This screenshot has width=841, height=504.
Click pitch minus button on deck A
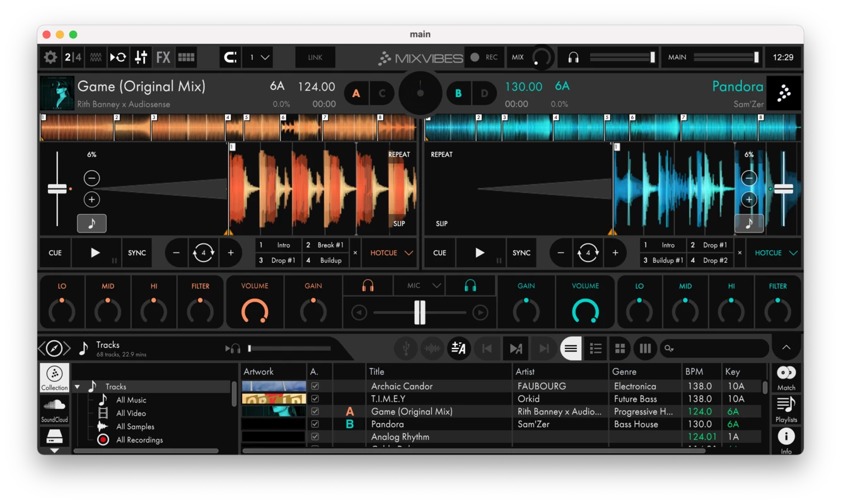click(x=91, y=178)
